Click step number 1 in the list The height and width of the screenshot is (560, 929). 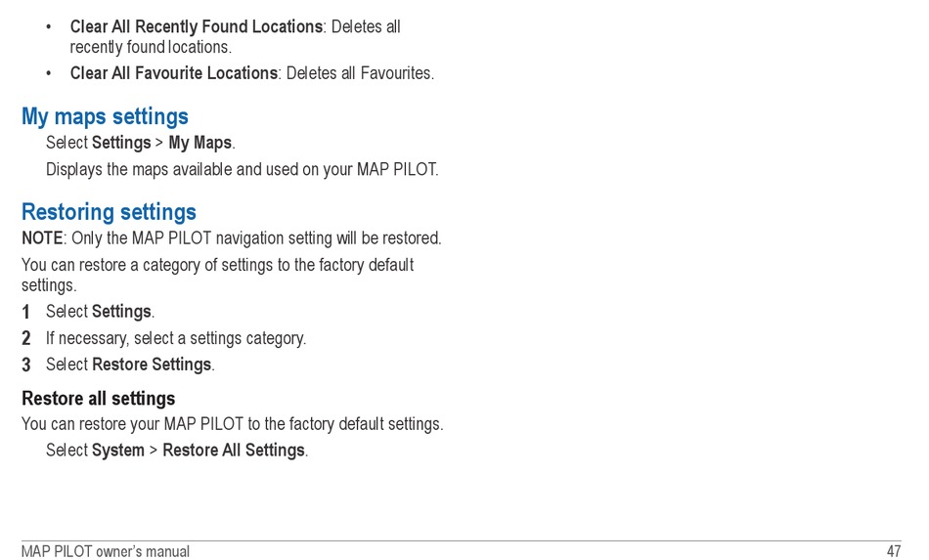pos(26,312)
